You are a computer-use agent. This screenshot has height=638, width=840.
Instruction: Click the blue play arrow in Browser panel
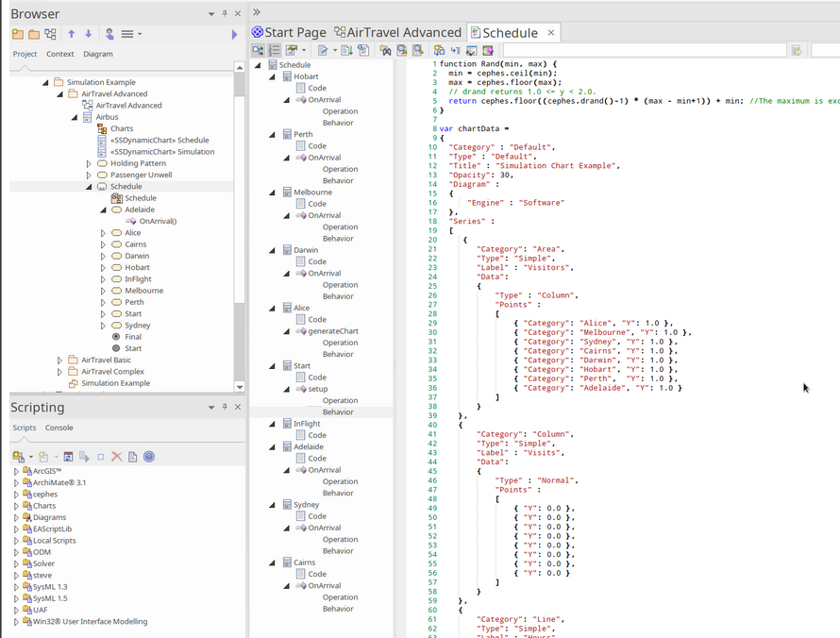(x=234, y=34)
